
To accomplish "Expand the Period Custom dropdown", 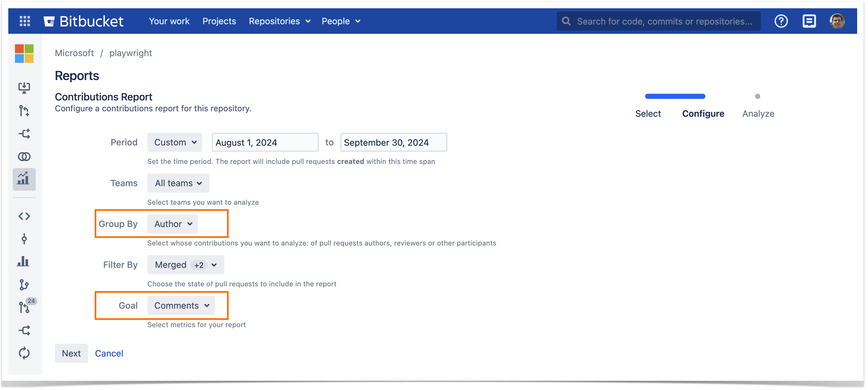I will click(x=175, y=142).
